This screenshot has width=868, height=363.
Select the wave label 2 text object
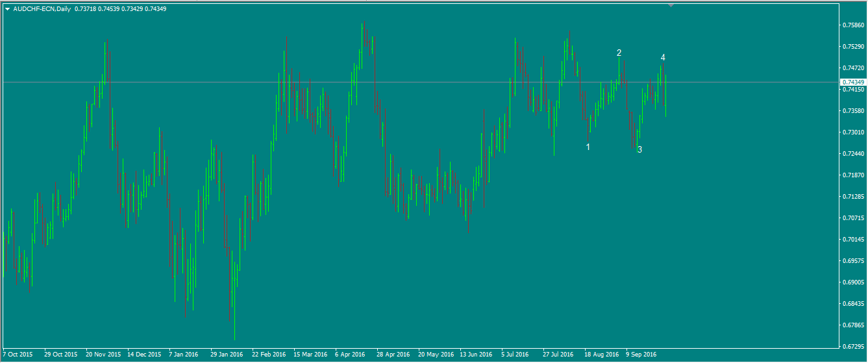619,53
